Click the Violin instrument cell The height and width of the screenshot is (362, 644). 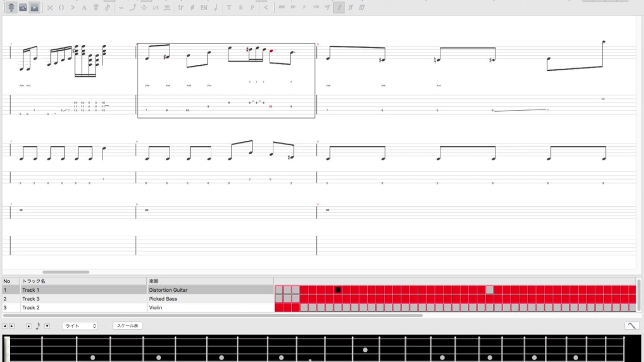click(210, 307)
